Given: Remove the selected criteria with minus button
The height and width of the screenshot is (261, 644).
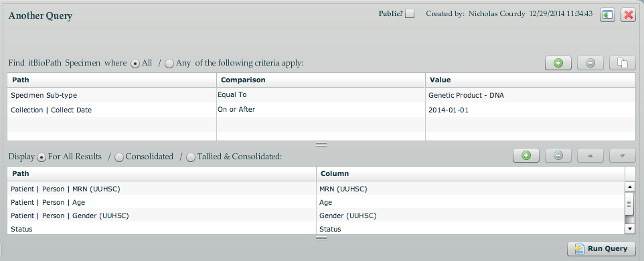Looking at the screenshot, I should pyautogui.click(x=590, y=63).
